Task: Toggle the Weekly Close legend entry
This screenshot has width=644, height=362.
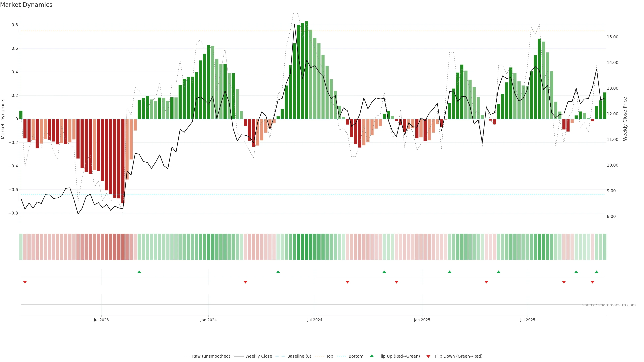Action: tap(258, 356)
